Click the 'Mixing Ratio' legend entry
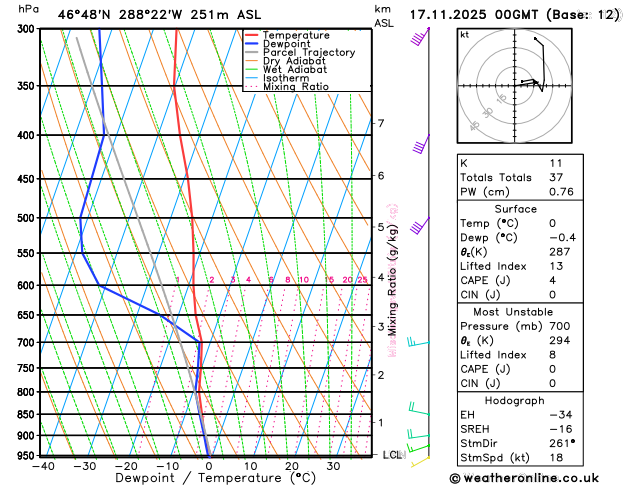Image resolution: width=629 pixels, height=486 pixels. (296, 87)
